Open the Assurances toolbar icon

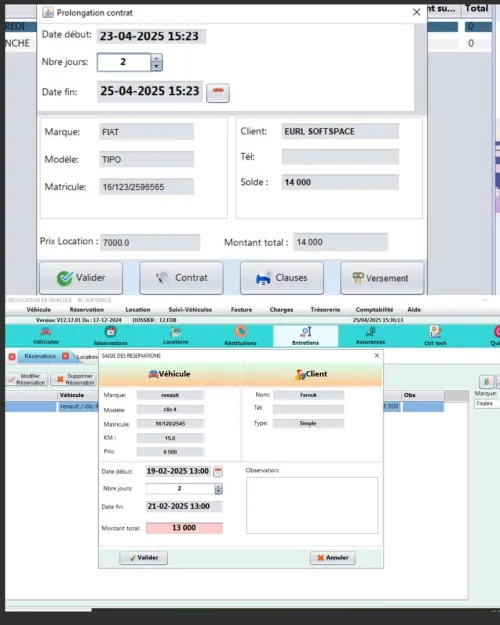[x=370, y=336]
